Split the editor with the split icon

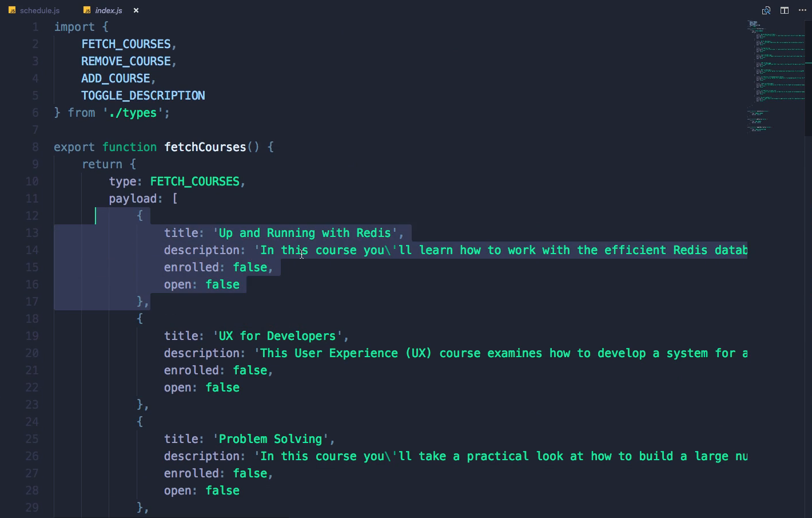[785, 10]
